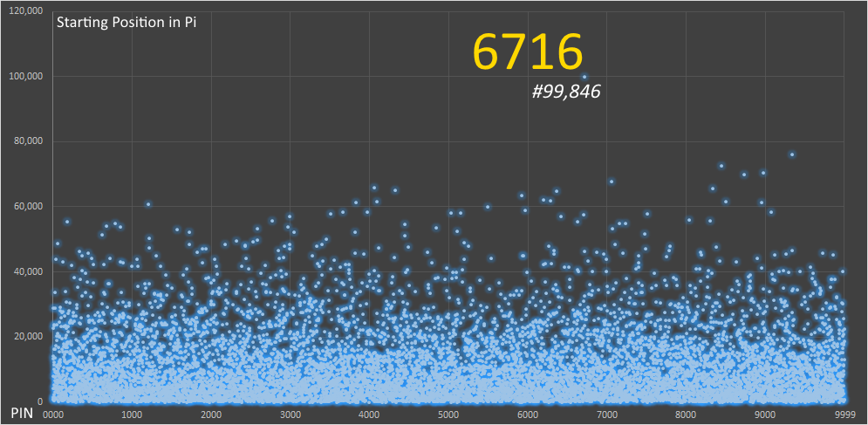Click the "Starting Position in Pi" chart title
The image size is (868, 425).
pyautogui.click(x=126, y=23)
